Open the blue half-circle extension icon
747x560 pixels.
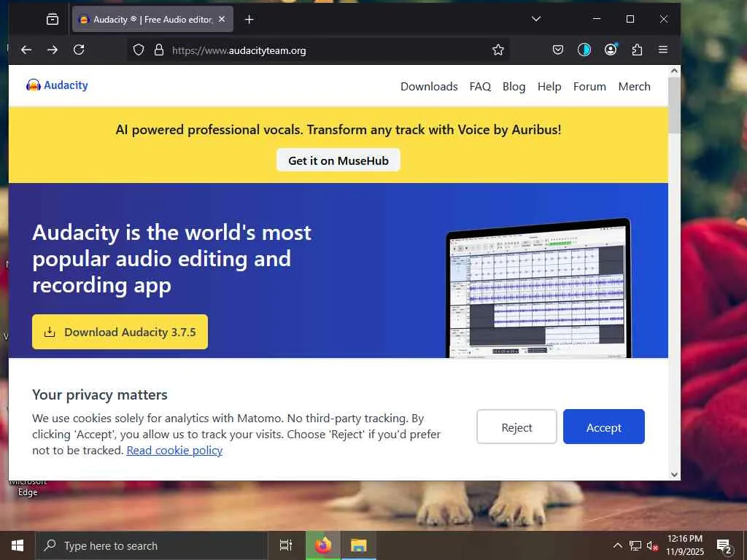point(584,50)
